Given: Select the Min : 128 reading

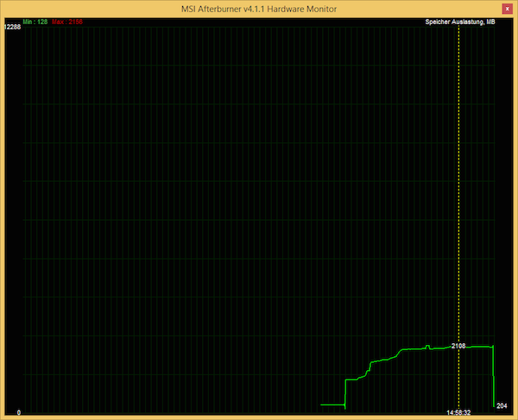Looking at the screenshot, I should pos(35,22).
